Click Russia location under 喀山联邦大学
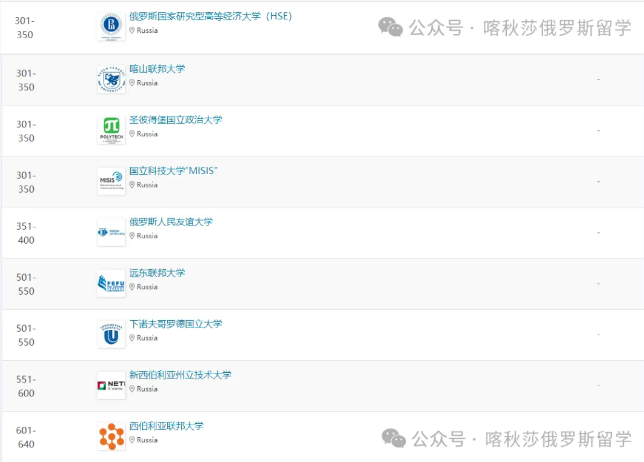644x462 pixels. (x=147, y=83)
